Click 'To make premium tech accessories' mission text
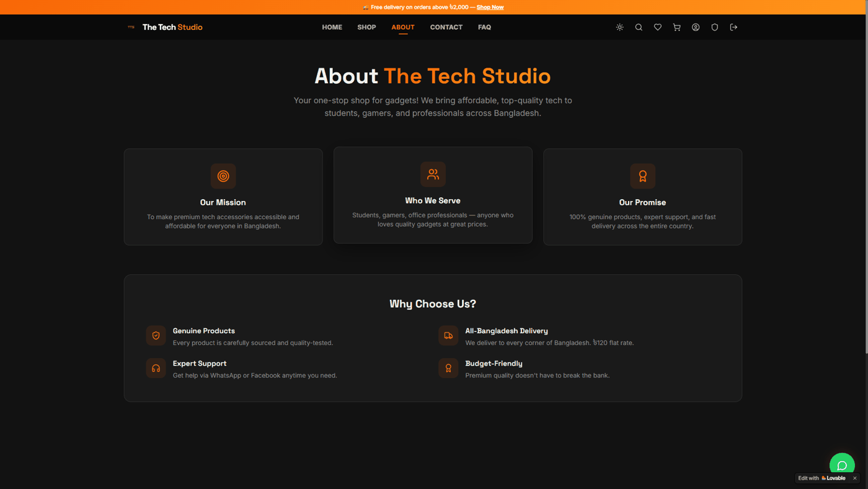 tap(223, 222)
